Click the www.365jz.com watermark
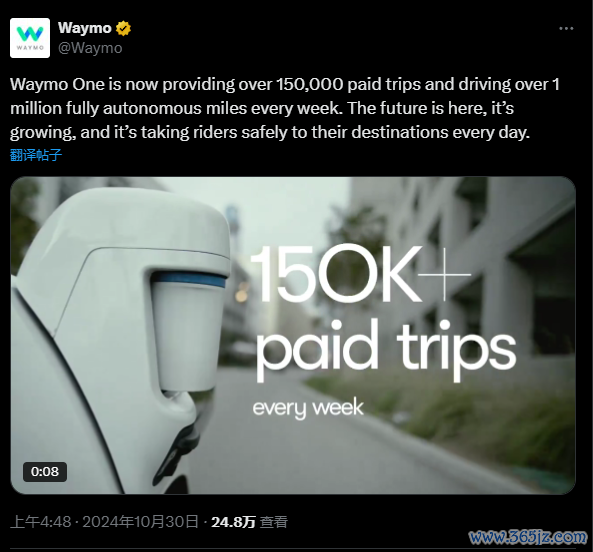The height and width of the screenshot is (552, 593). pyautogui.click(x=528, y=536)
